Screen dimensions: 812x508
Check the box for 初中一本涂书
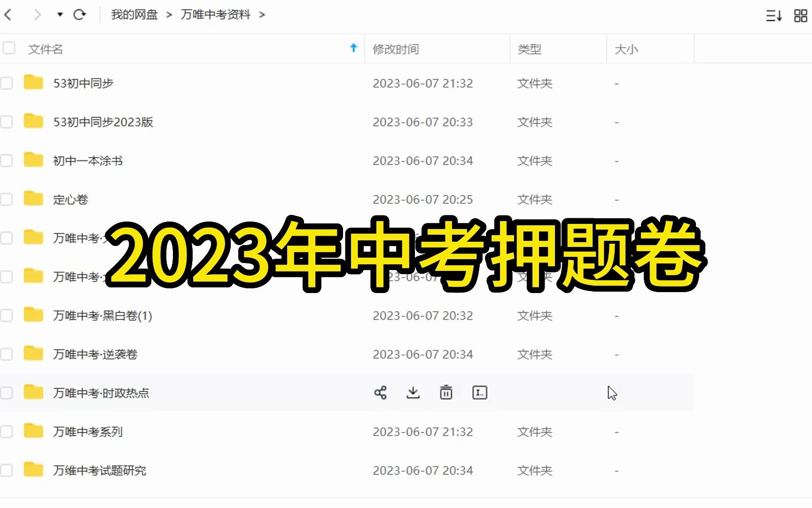[7, 161]
